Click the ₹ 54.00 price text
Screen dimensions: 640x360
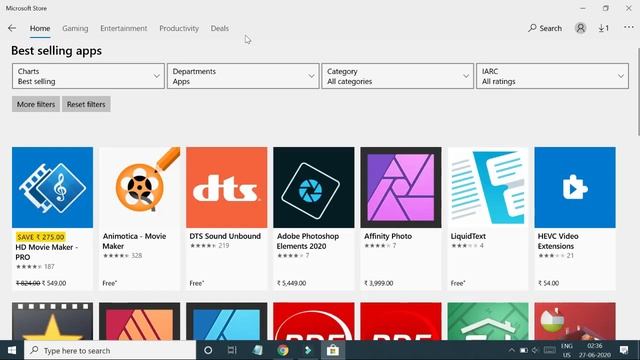549,283
